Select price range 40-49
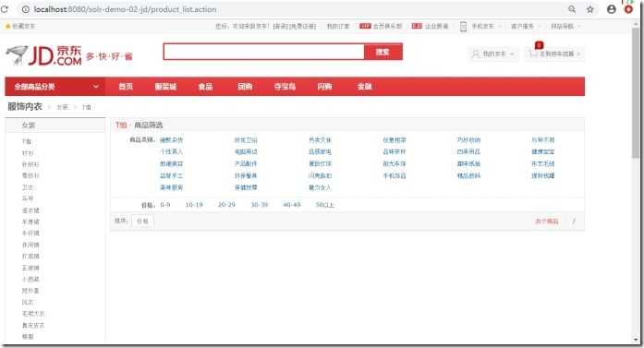Screen dimensions: 644x348 (292, 205)
